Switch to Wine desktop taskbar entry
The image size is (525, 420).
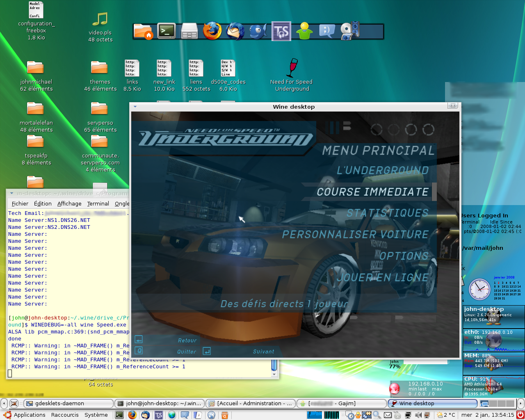[x=432, y=404]
